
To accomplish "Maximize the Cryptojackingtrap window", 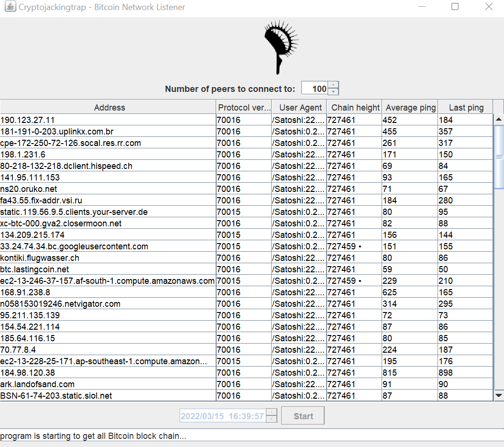I will (x=455, y=6).
